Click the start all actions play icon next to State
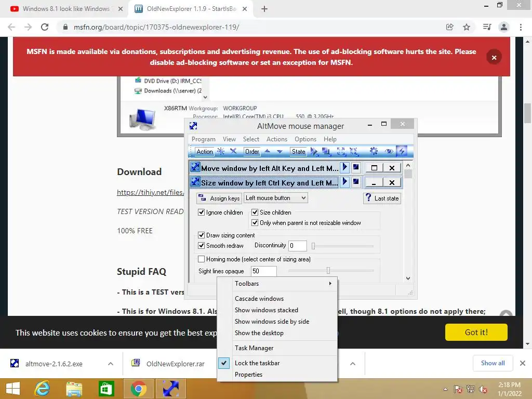 point(314,151)
